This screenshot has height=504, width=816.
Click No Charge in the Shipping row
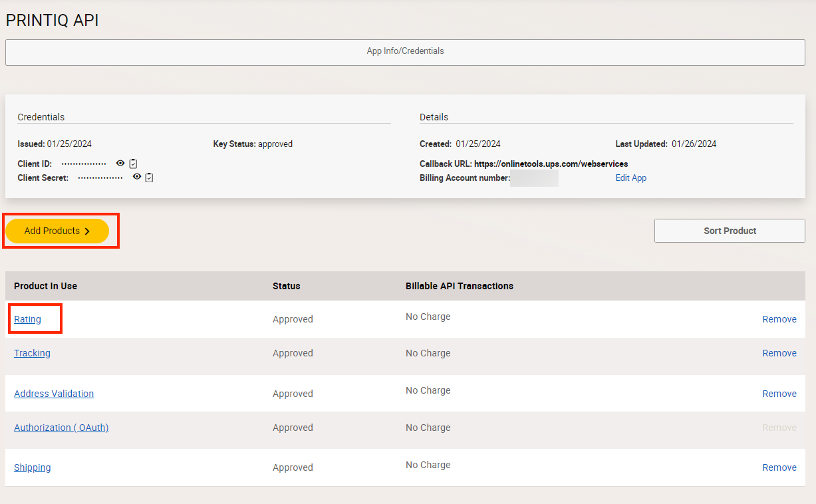pyautogui.click(x=428, y=465)
